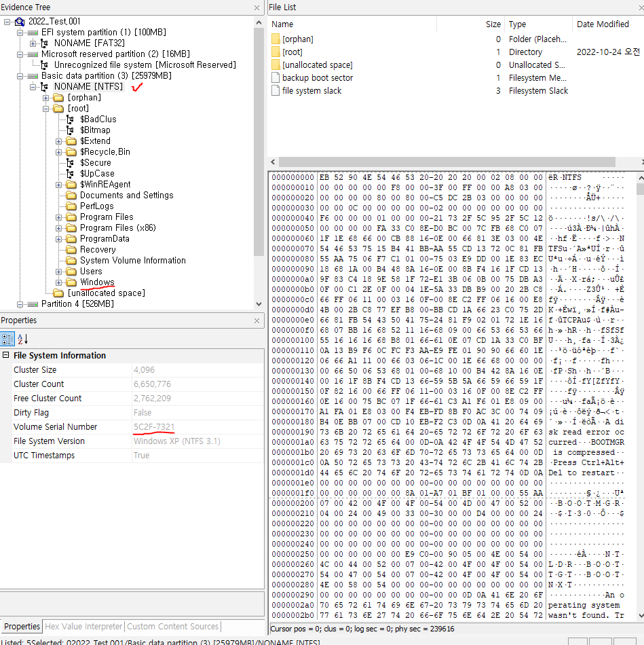Click the File List horizontal scrollbar thumb

pos(447,162)
